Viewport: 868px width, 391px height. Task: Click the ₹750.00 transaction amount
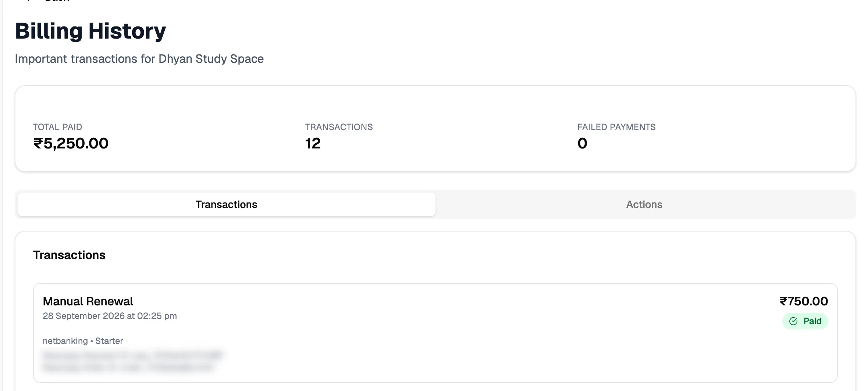click(804, 301)
